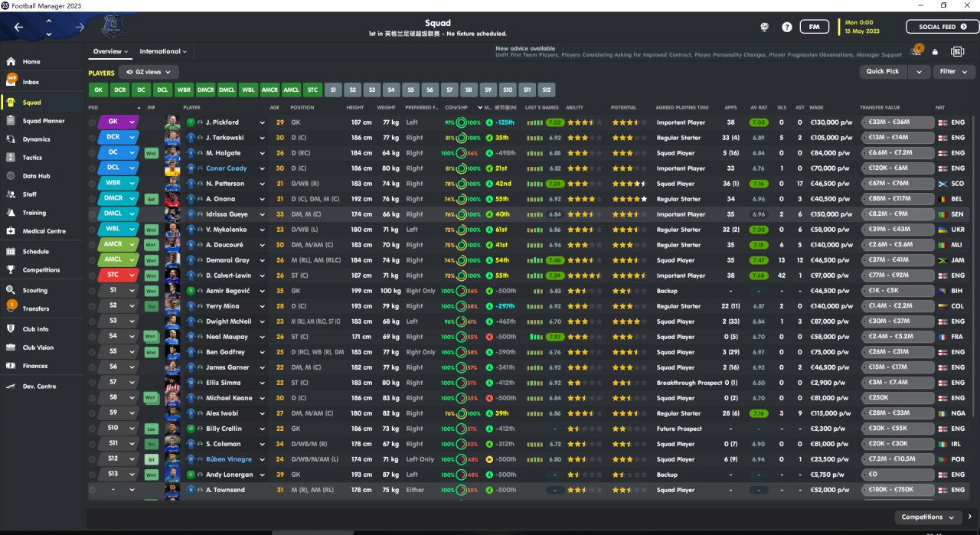Select the STC position filter chip

312,90
